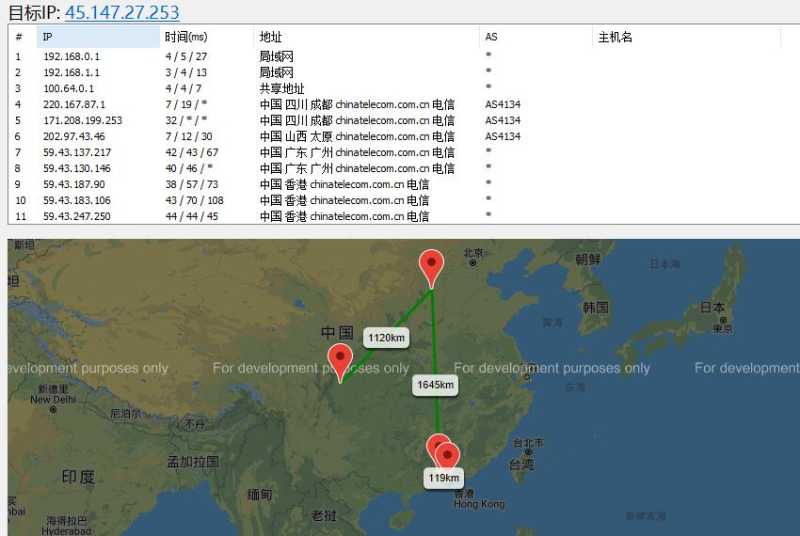
Task: Select hop row with IP 59.43.130.146
Action: 403,168
